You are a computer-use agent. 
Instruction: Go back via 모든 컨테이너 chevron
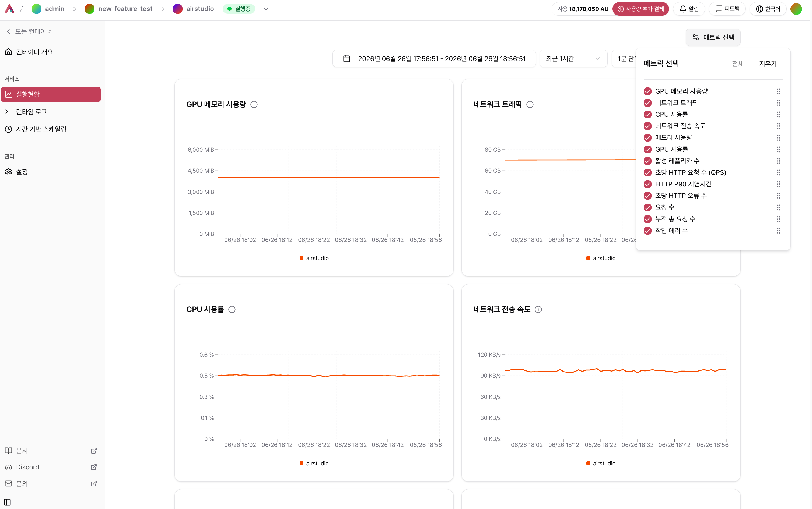8,31
